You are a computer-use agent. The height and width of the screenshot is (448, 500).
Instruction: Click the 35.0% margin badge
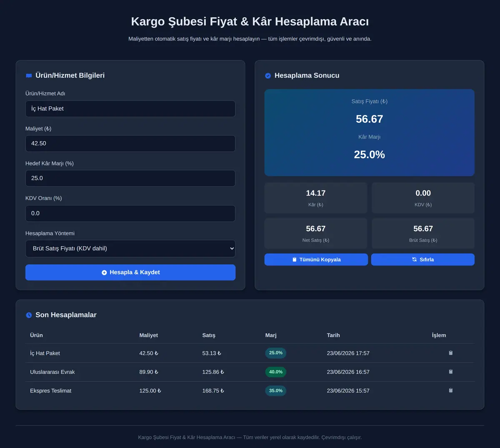pyautogui.click(x=276, y=390)
